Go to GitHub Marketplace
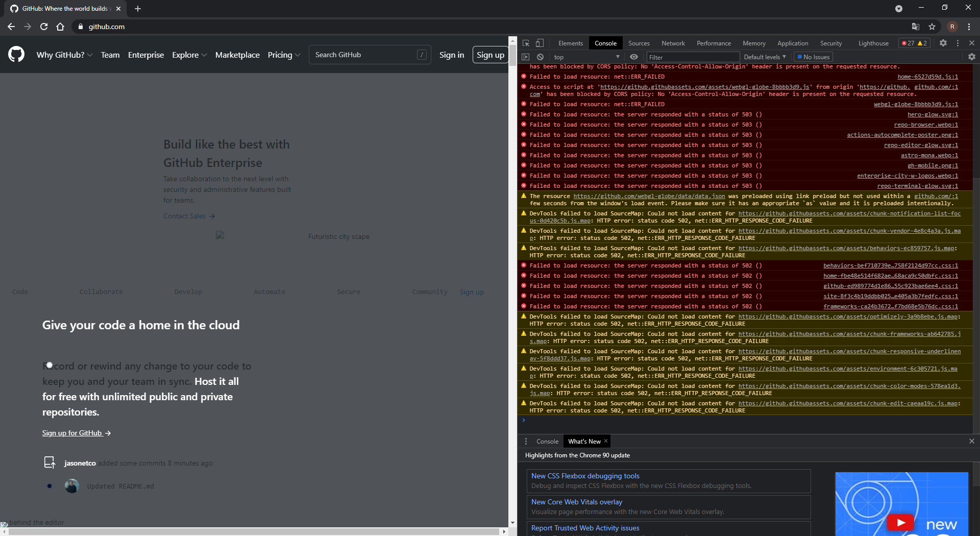The height and width of the screenshot is (536, 980). click(237, 55)
